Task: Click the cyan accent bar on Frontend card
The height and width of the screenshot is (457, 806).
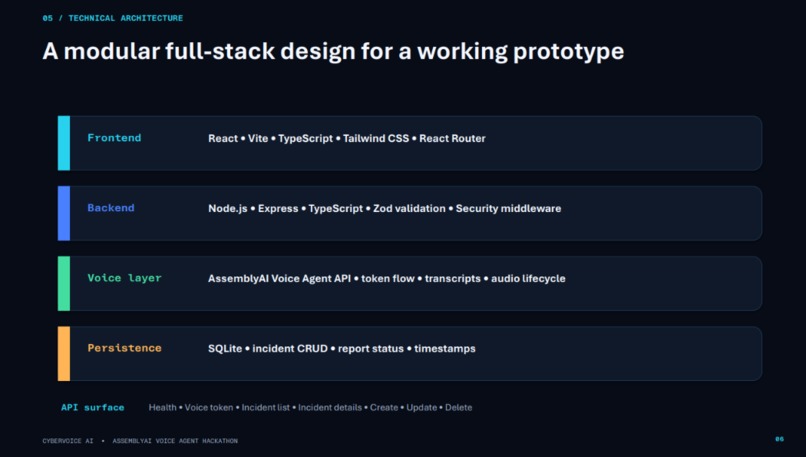Action: (x=64, y=143)
